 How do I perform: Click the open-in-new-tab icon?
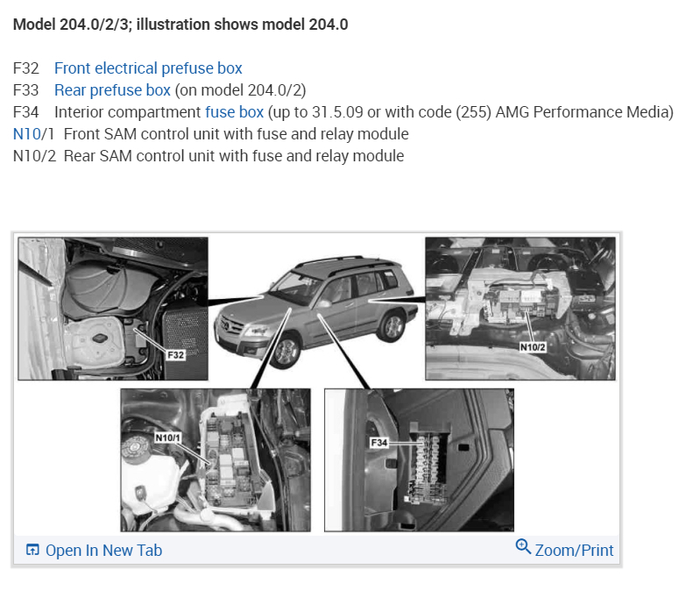click(x=32, y=550)
